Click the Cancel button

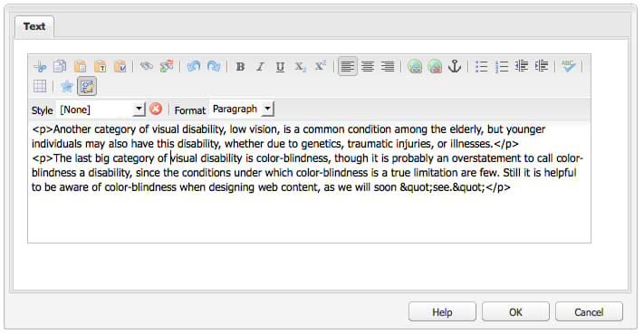coord(589,312)
